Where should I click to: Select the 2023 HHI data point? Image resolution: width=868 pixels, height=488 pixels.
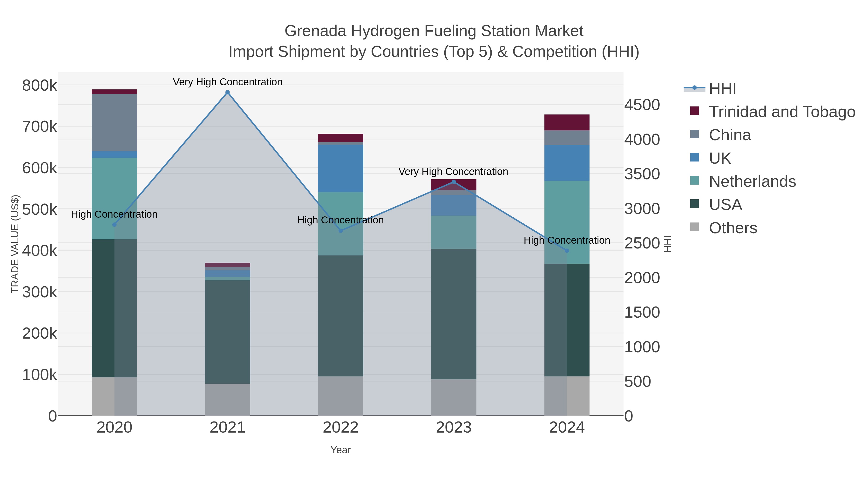[454, 182]
